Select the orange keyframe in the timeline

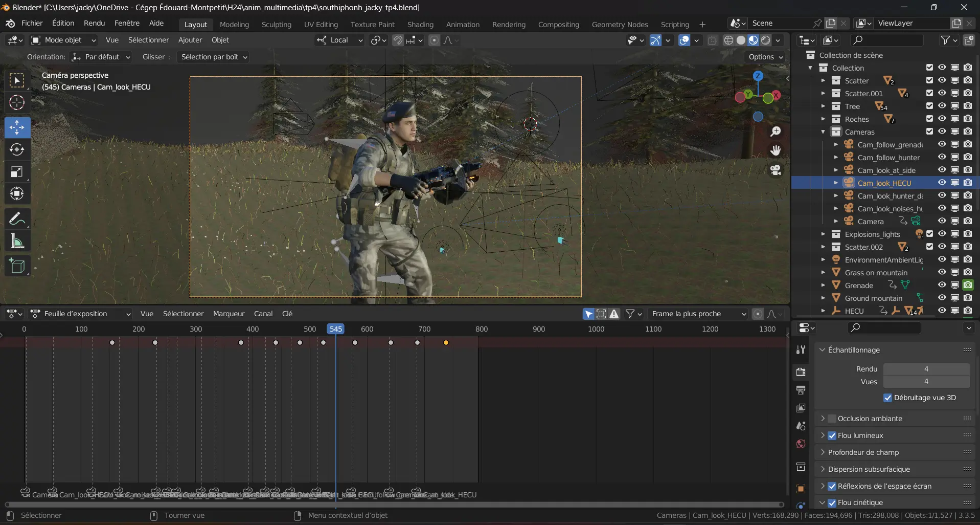446,342
